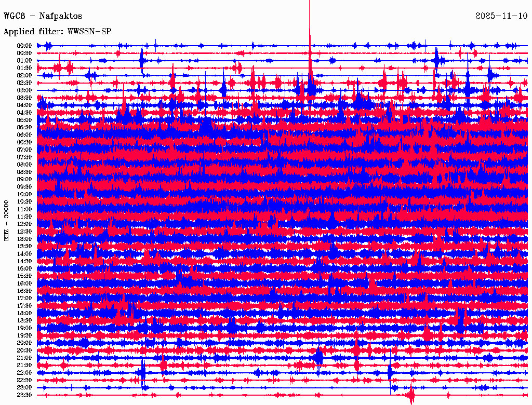Click the 09:00 time label
Image resolution: width=532 pixels, height=405 pixels.
24,180
